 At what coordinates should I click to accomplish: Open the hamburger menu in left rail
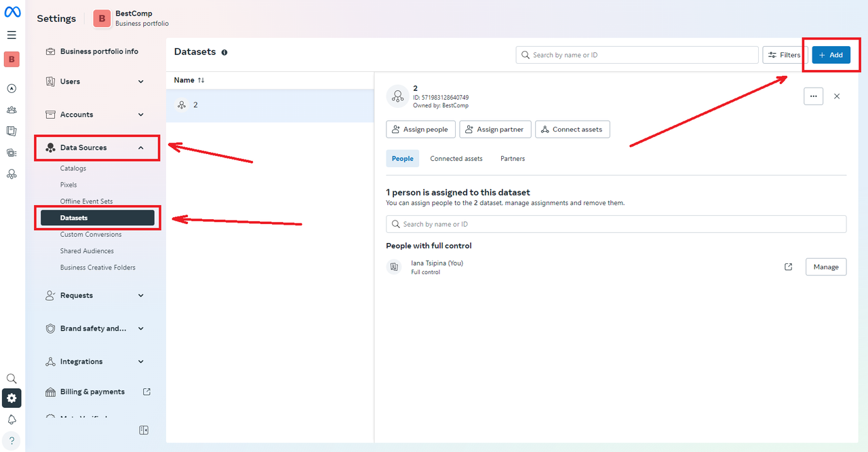click(x=12, y=35)
